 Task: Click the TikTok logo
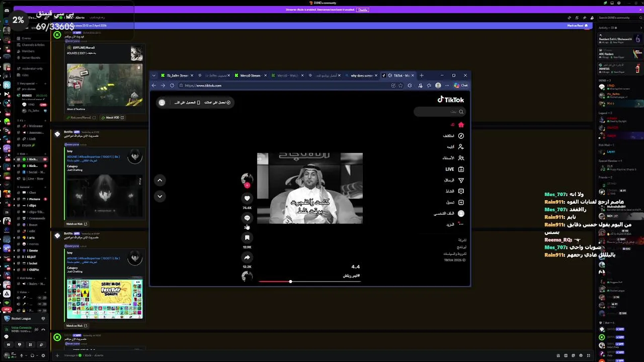(x=450, y=100)
